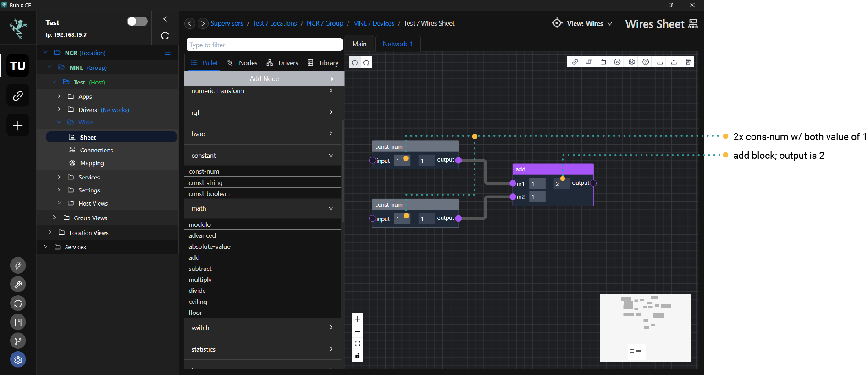
Task: Expand the rql category
Action: (264, 112)
